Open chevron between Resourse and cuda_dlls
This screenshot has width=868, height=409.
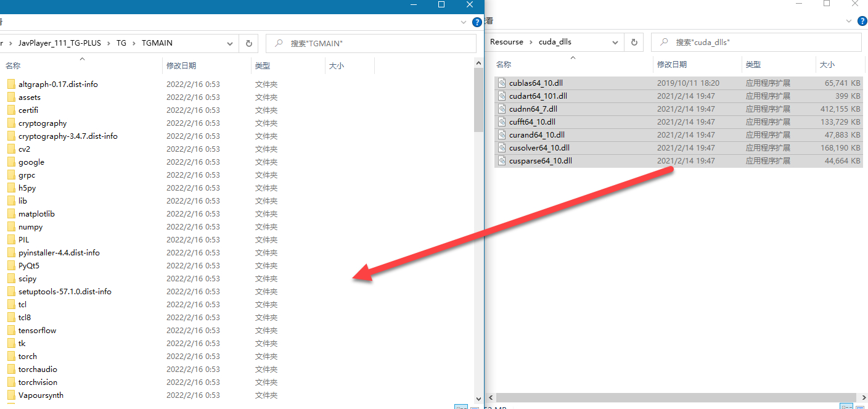click(531, 42)
